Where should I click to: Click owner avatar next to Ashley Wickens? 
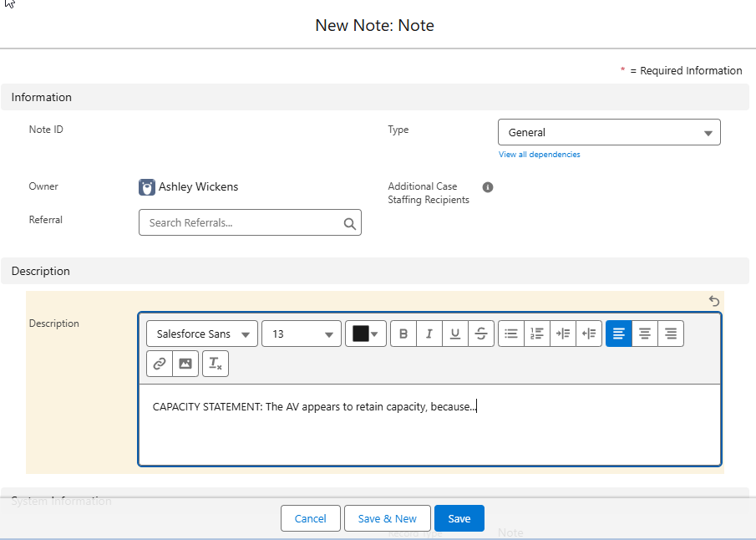click(146, 186)
